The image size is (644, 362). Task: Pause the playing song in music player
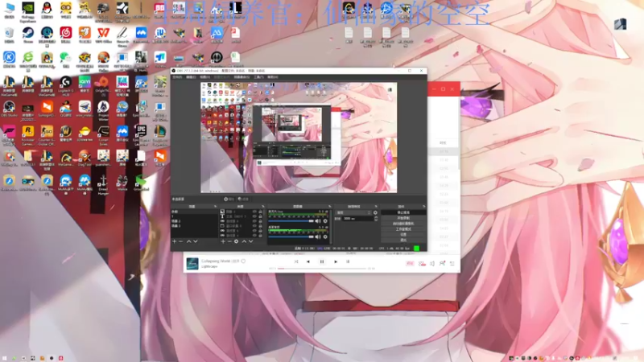pos(322,261)
